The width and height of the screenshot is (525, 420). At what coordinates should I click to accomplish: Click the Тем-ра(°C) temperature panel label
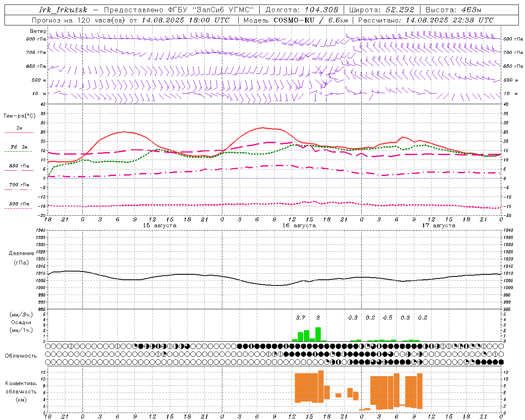[x=19, y=116]
